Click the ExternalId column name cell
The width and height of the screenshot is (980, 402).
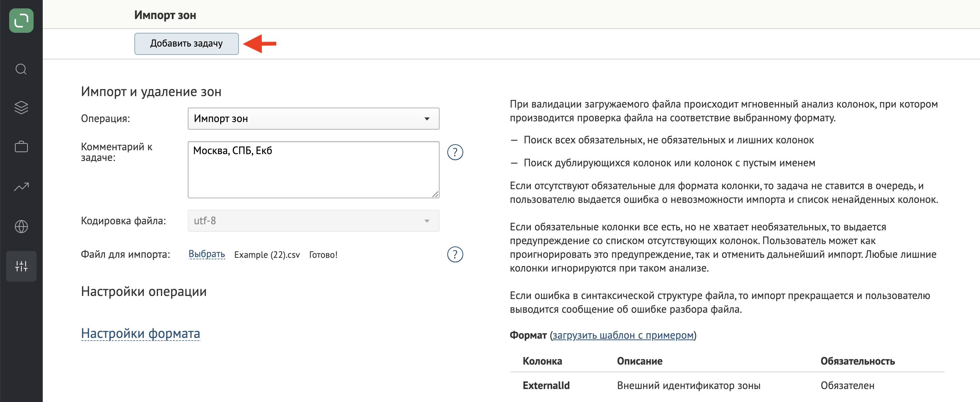click(x=546, y=386)
